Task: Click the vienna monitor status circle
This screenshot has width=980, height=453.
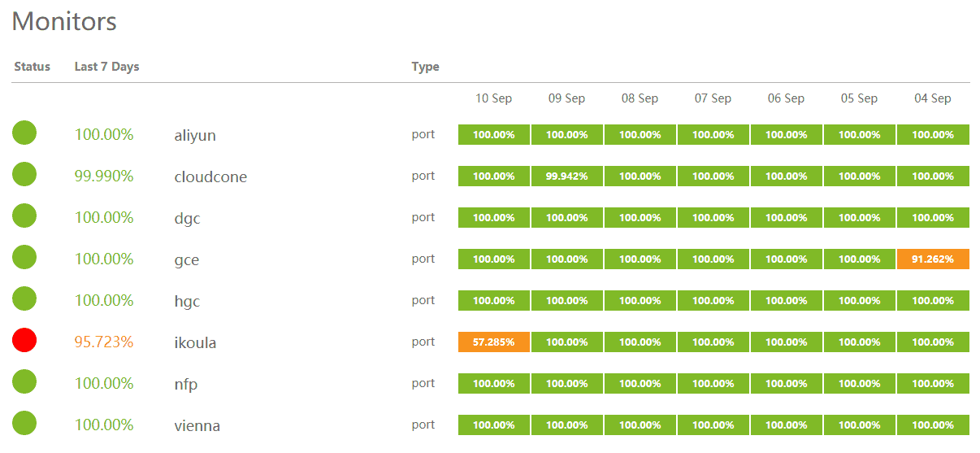Action: click(x=24, y=422)
